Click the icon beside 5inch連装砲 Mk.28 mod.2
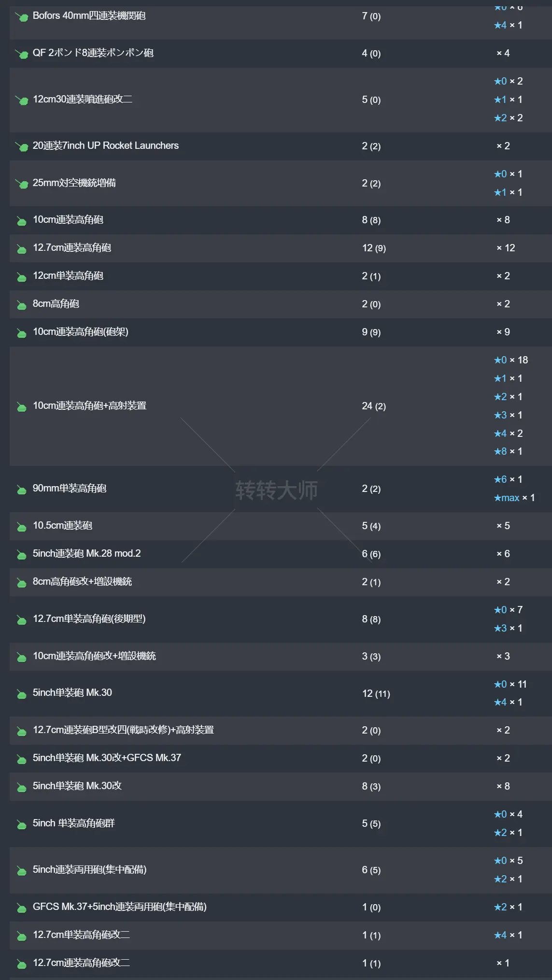Screen dimensions: 552x980 pos(22,555)
